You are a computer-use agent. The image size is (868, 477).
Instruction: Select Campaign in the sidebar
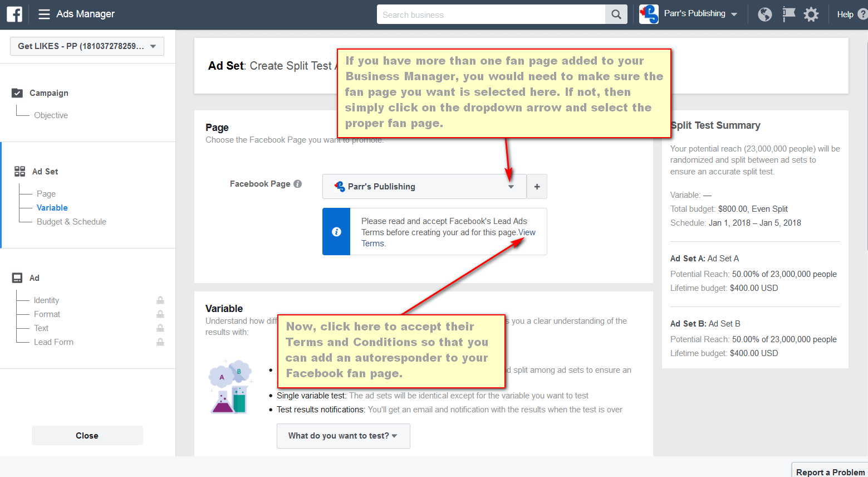coord(49,93)
